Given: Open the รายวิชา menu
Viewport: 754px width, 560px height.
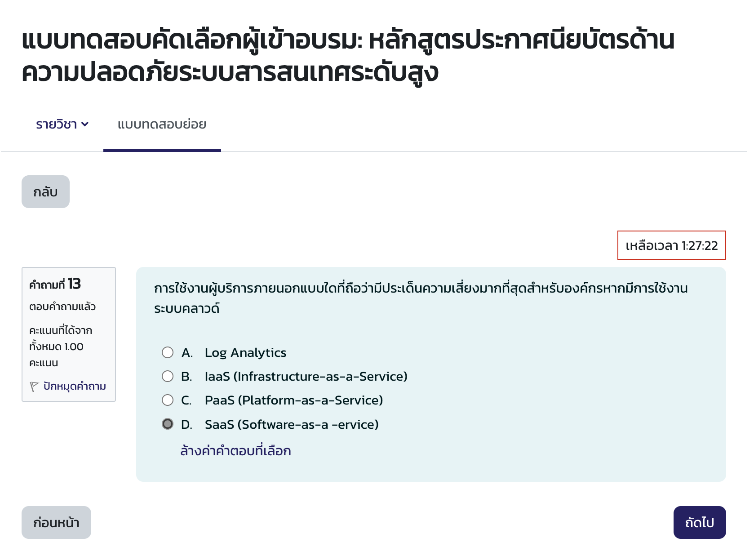Looking at the screenshot, I should pos(57,124).
